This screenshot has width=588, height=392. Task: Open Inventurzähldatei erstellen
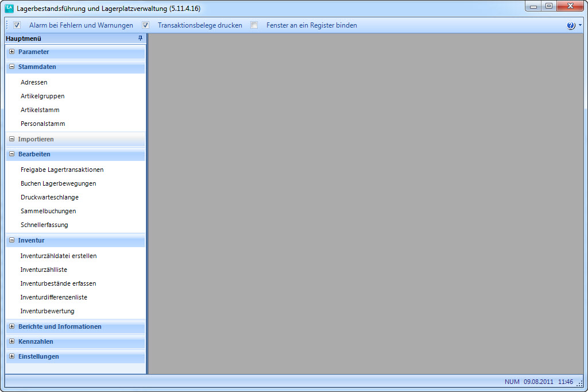[58, 256]
